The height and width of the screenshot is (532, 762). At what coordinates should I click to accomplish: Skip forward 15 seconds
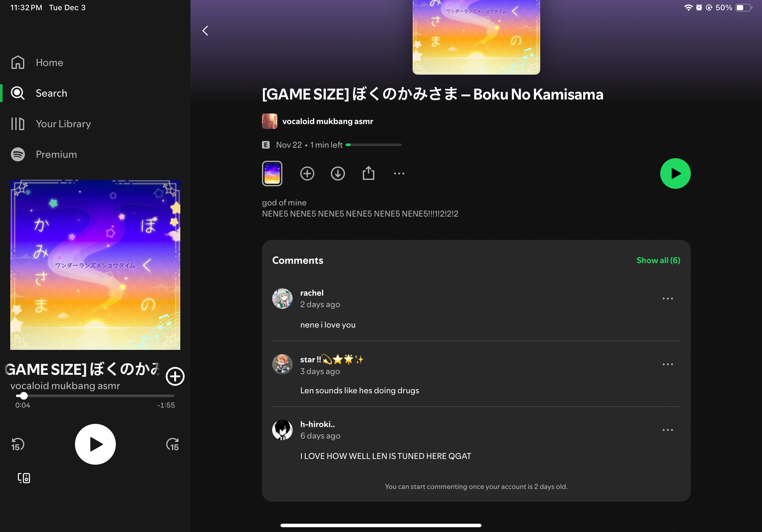[173, 444]
